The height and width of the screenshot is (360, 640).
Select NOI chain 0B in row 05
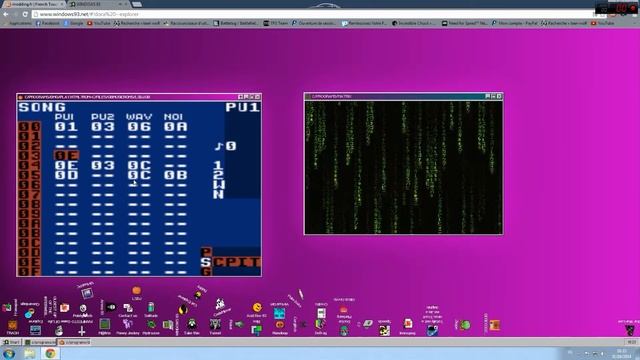click(x=176, y=175)
